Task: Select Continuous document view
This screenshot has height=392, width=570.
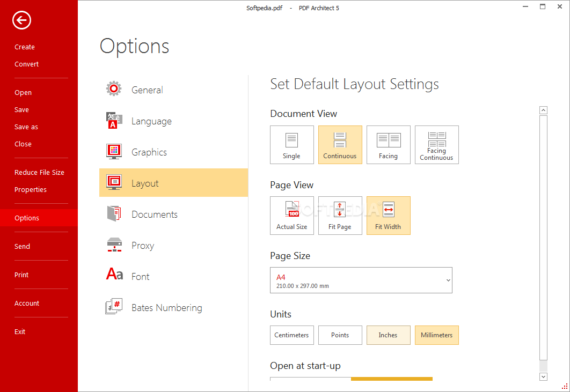Action: click(x=340, y=145)
